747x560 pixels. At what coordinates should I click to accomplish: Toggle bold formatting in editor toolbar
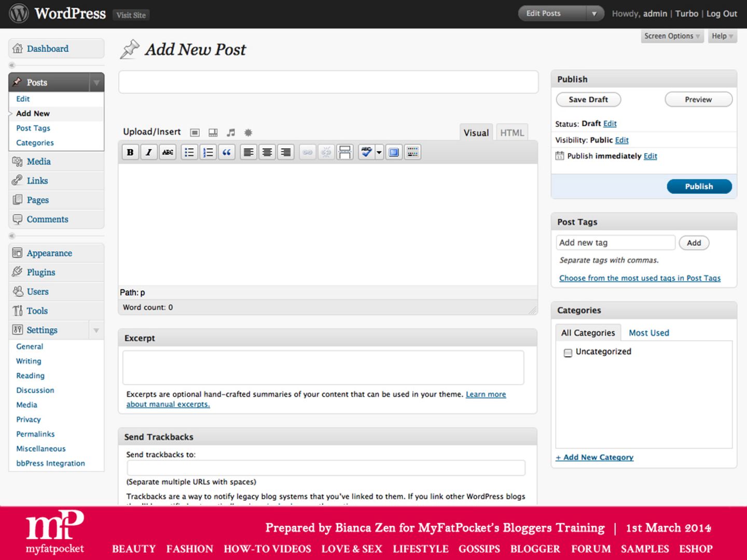[130, 152]
